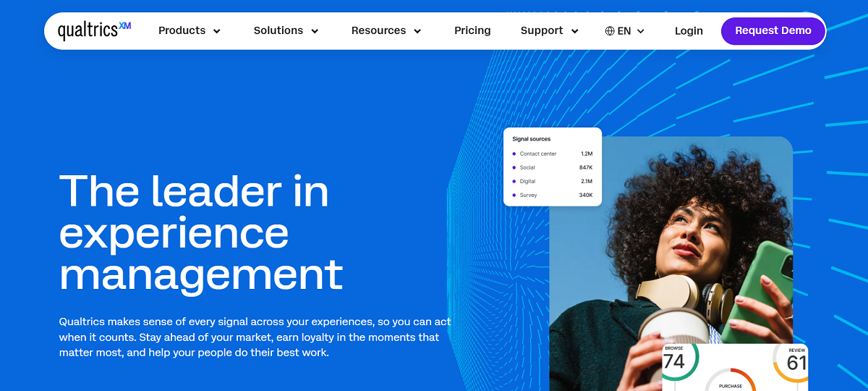The image size is (868, 391).
Task: Click the '2.1M' value
Action: pos(587,181)
